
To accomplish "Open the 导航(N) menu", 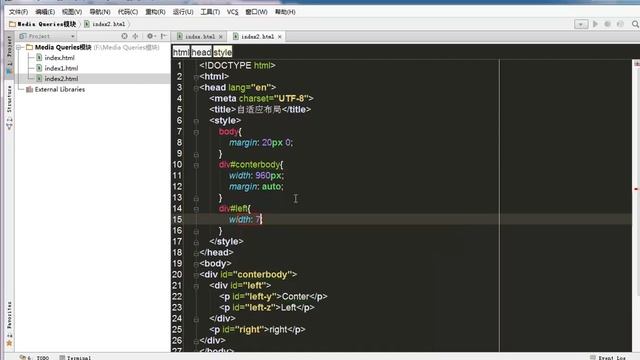I will click(100, 12).
